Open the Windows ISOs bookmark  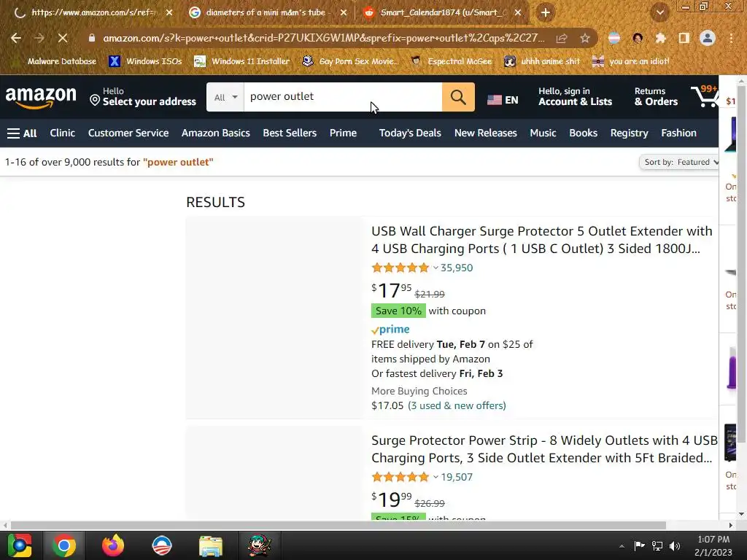146,61
